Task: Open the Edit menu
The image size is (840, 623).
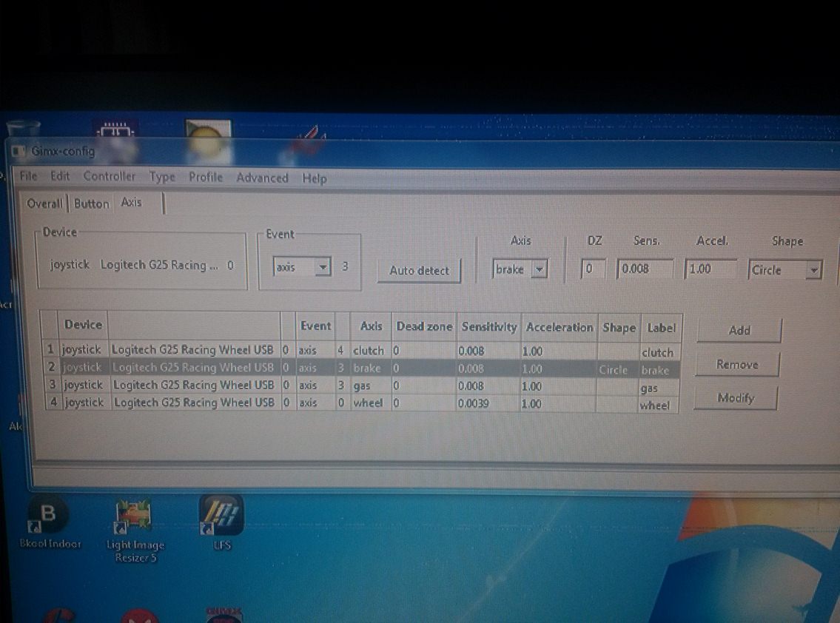Action: pyautogui.click(x=60, y=175)
